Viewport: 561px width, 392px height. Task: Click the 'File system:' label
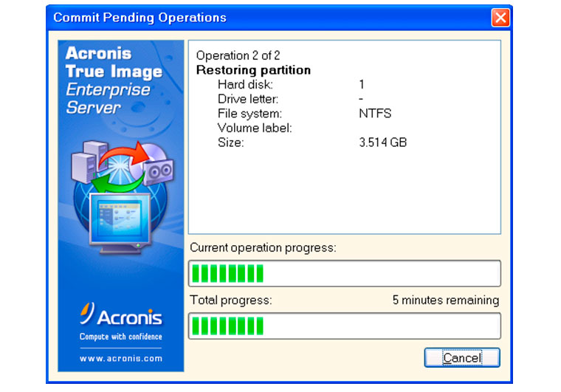(x=249, y=114)
